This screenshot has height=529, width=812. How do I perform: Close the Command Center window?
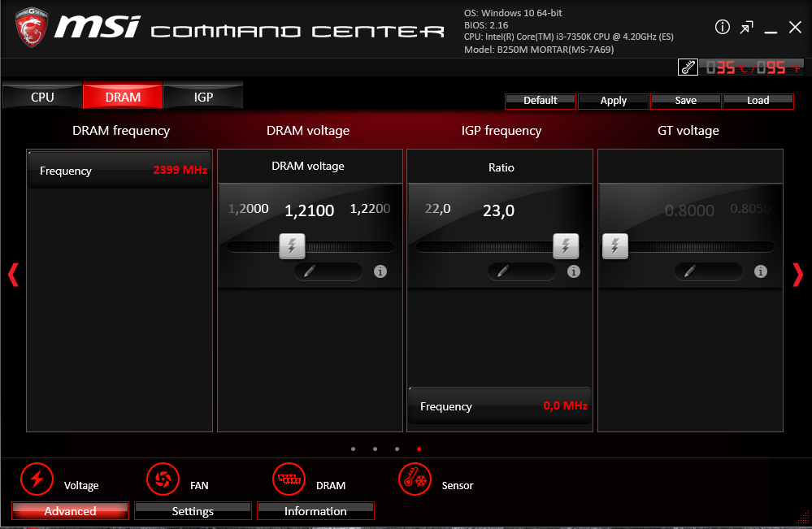(795, 28)
